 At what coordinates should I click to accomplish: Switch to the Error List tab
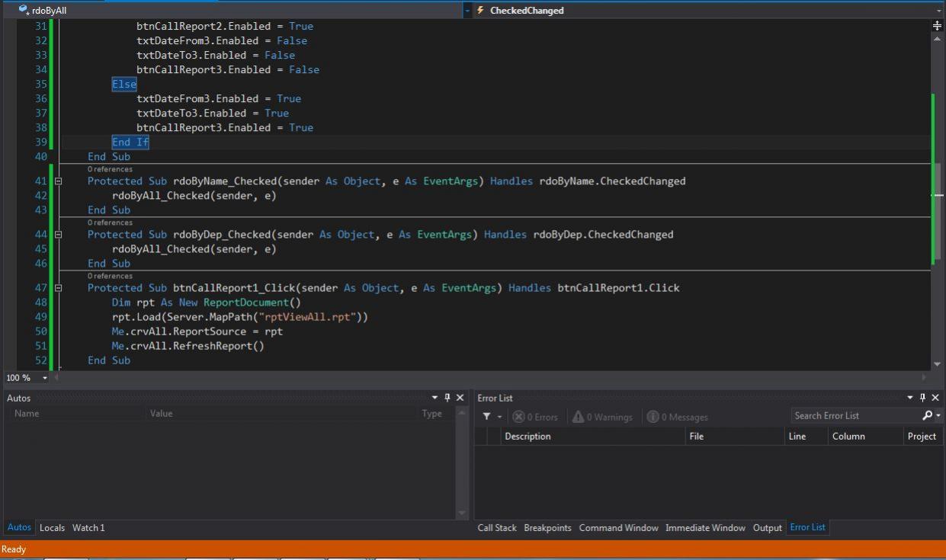pos(807,527)
